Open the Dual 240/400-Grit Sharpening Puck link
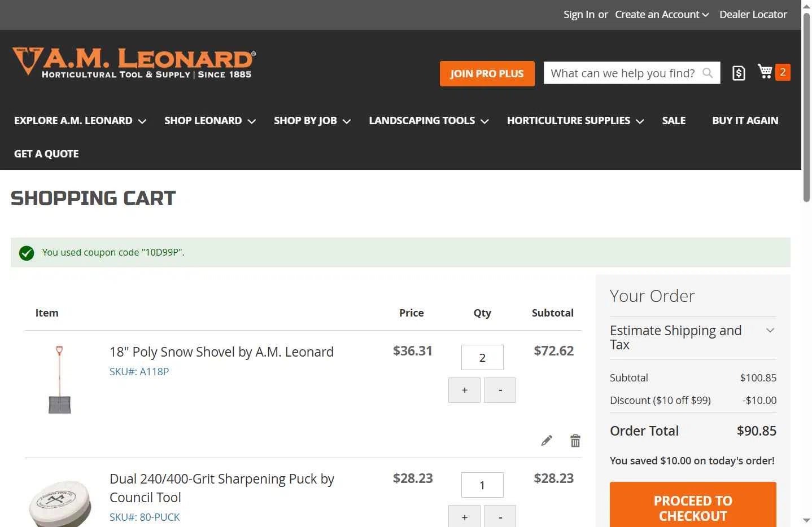The width and height of the screenshot is (812, 527). [x=222, y=488]
